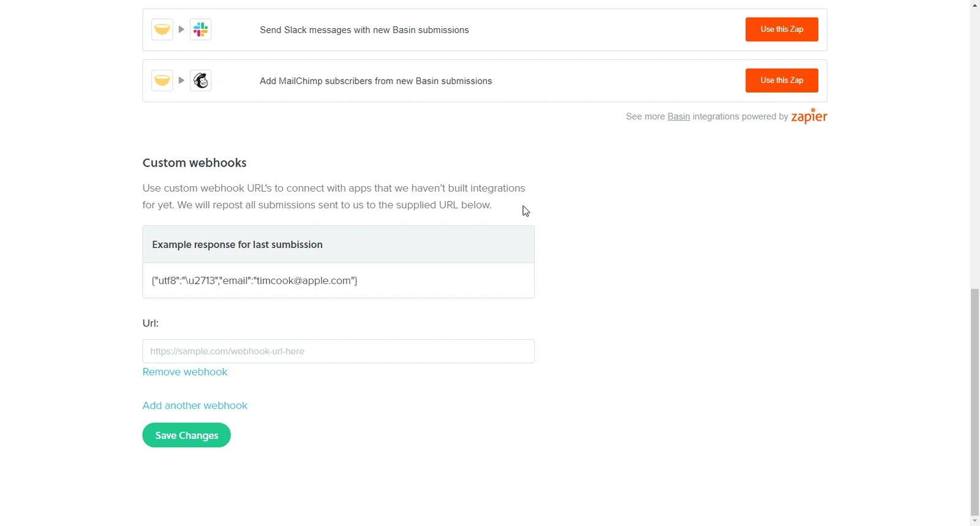Focus the webhook Url input field

pyautogui.click(x=338, y=351)
